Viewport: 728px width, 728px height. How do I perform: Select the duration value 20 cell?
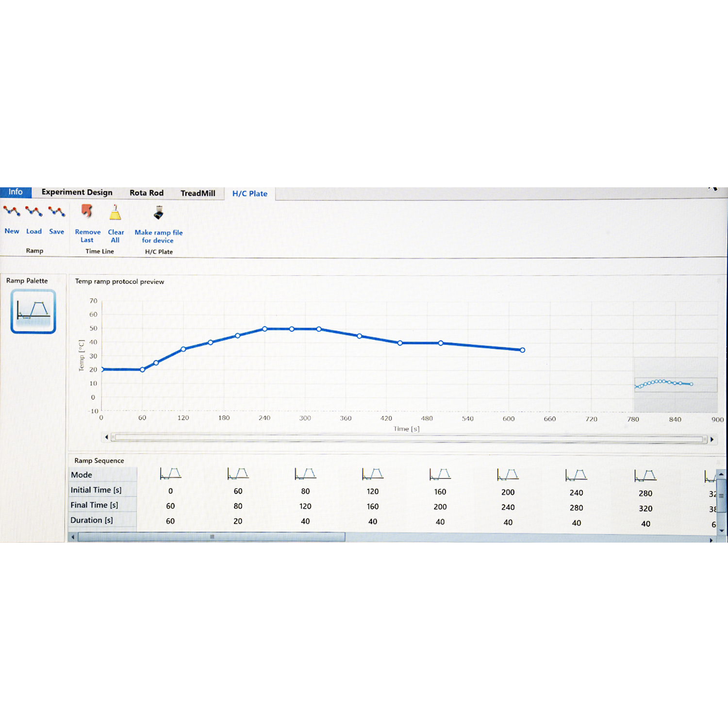pos(238,521)
